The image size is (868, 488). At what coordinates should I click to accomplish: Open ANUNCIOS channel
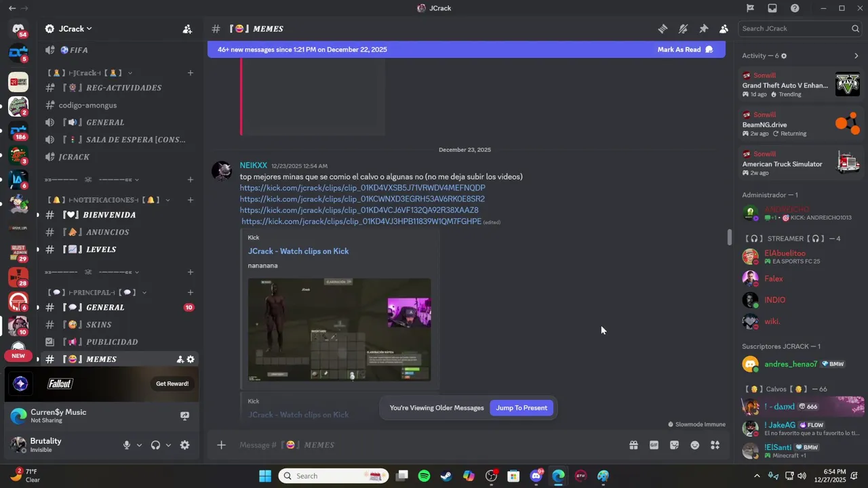coord(119,232)
